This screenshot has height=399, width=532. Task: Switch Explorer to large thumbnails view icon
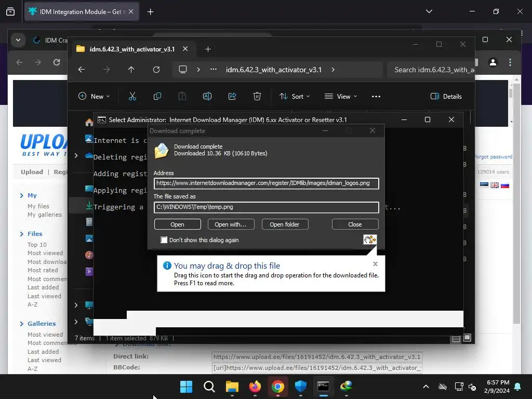pyautogui.click(x=467, y=338)
